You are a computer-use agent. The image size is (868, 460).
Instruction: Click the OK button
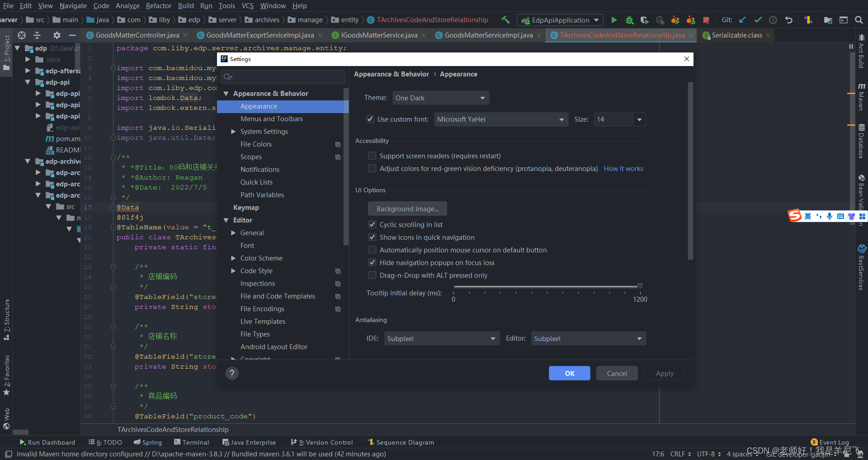570,373
